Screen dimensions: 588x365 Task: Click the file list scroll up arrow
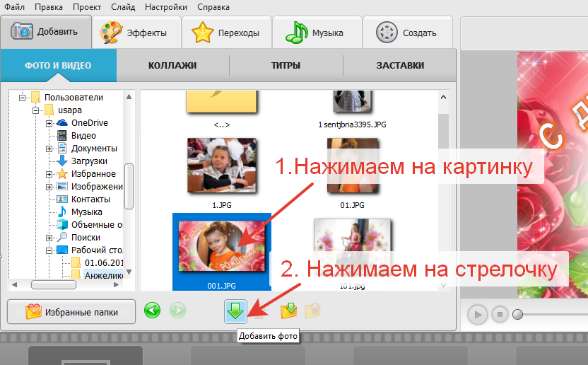(443, 97)
